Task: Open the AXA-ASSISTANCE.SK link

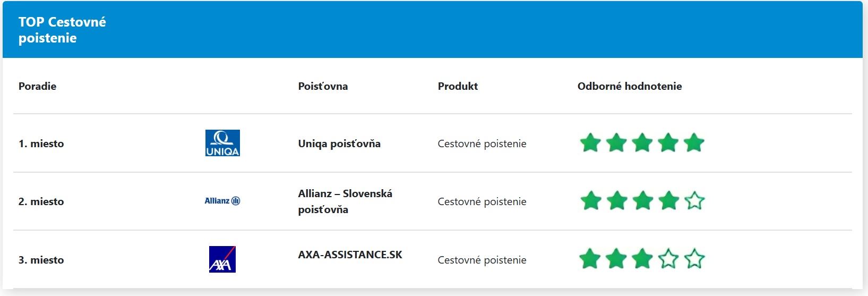Action: coord(350,255)
